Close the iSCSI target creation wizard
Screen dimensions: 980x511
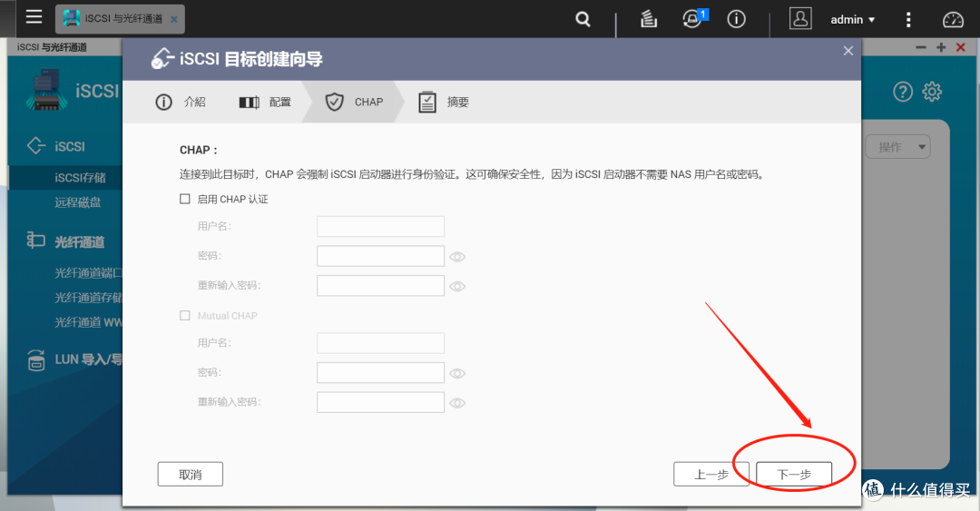[848, 51]
